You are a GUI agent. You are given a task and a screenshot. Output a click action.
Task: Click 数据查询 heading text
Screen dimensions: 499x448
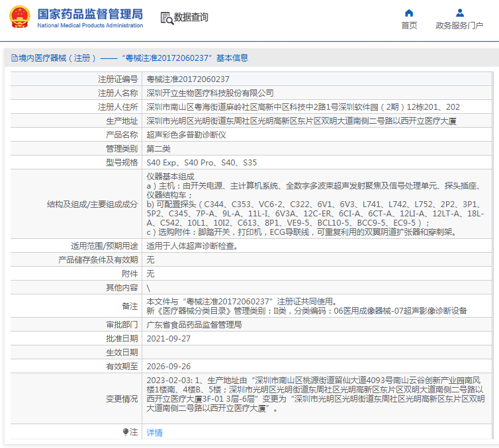pos(191,17)
